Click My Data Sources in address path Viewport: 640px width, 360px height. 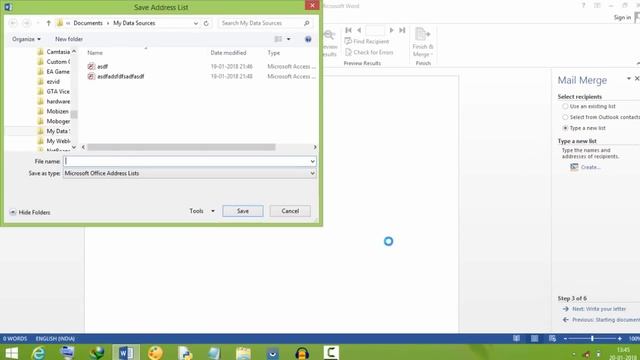click(134, 23)
